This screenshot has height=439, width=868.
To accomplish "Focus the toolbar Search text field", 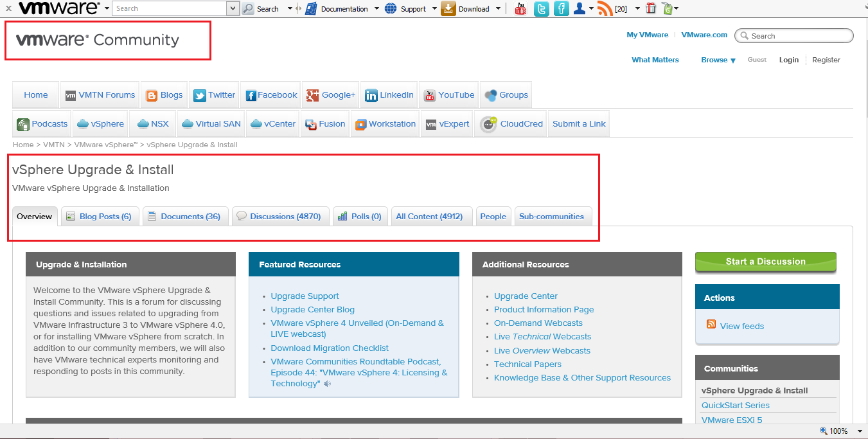I will pyautogui.click(x=170, y=8).
